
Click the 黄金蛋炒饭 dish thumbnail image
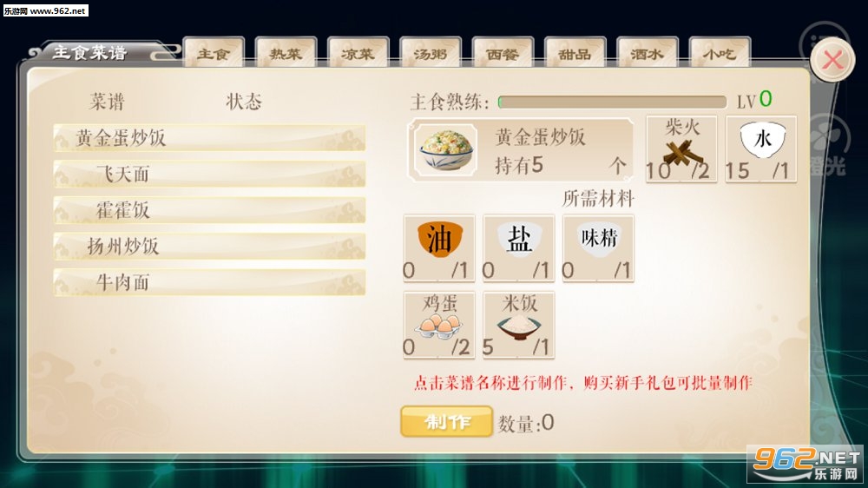[x=446, y=150]
